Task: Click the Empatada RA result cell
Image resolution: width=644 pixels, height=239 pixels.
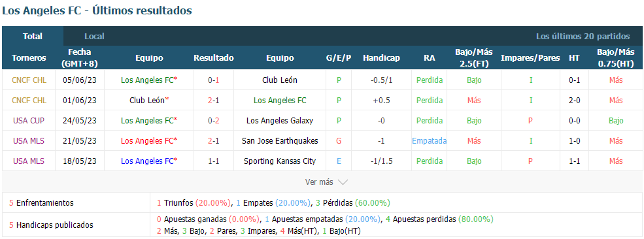Action: [x=429, y=140]
